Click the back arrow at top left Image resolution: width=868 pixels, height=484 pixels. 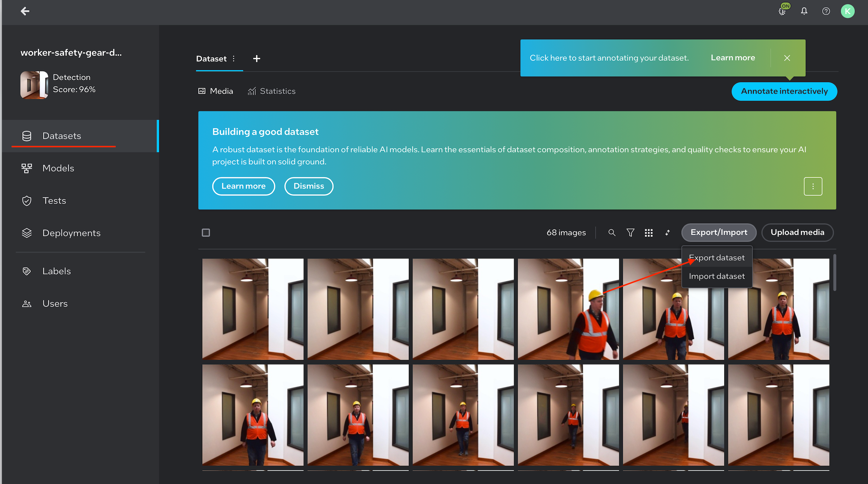click(25, 11)
